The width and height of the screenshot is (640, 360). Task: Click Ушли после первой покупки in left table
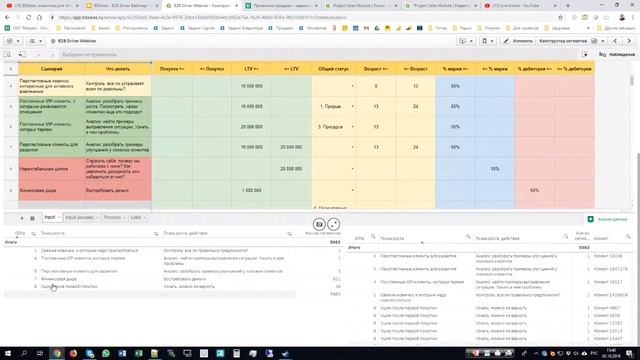click(x=69, y=287)
